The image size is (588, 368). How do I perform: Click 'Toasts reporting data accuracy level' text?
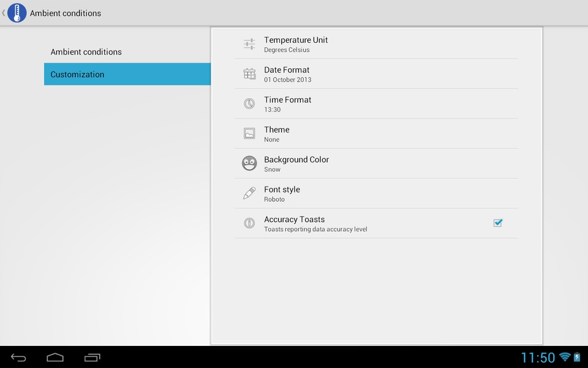point(316,229)
